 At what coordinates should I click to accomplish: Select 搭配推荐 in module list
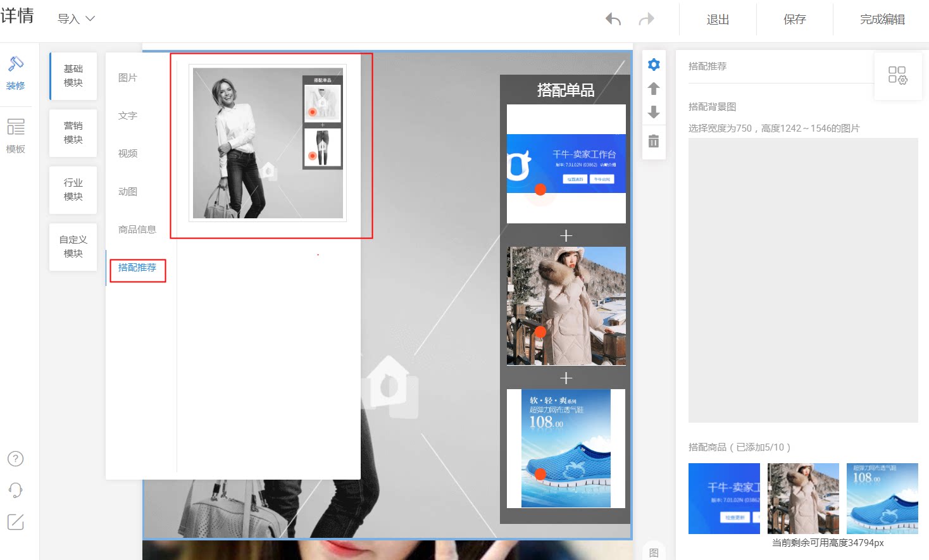(137, 268)
